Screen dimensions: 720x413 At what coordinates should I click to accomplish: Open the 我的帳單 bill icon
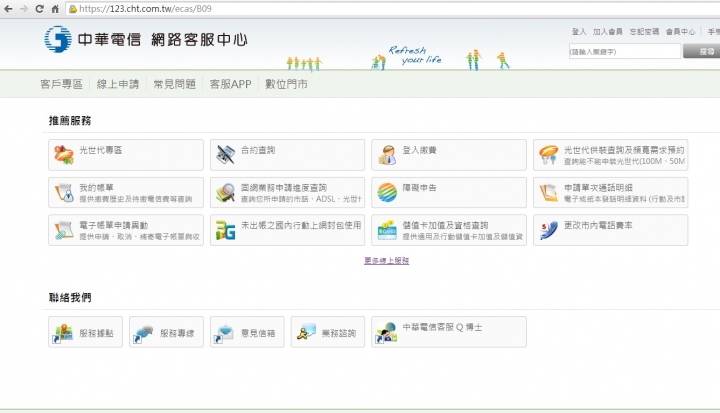[x=64, y=192]
